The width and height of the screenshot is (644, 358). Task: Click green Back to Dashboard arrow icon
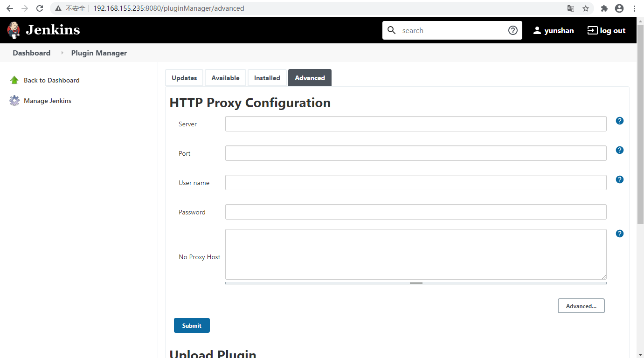click(14, 80)
